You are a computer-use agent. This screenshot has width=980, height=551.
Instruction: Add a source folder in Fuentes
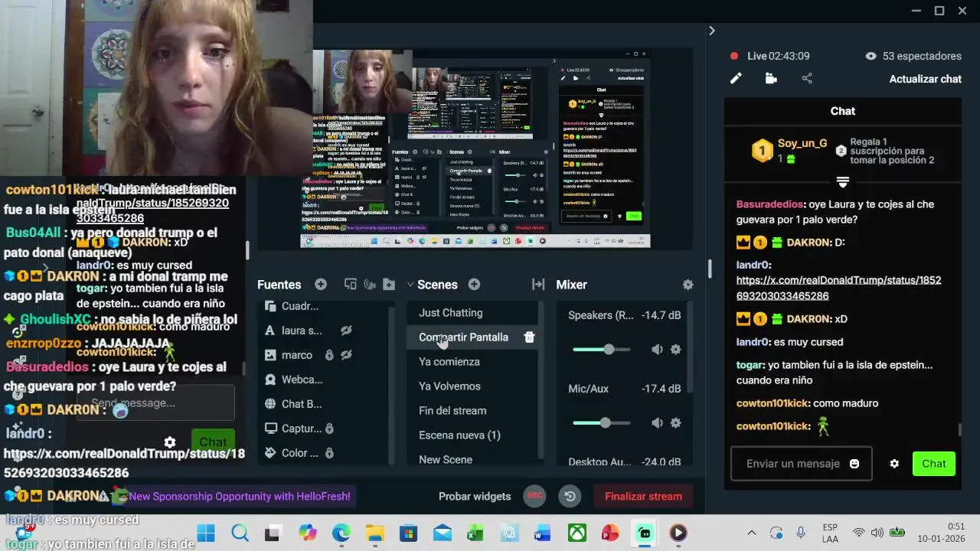coord(390,285)
